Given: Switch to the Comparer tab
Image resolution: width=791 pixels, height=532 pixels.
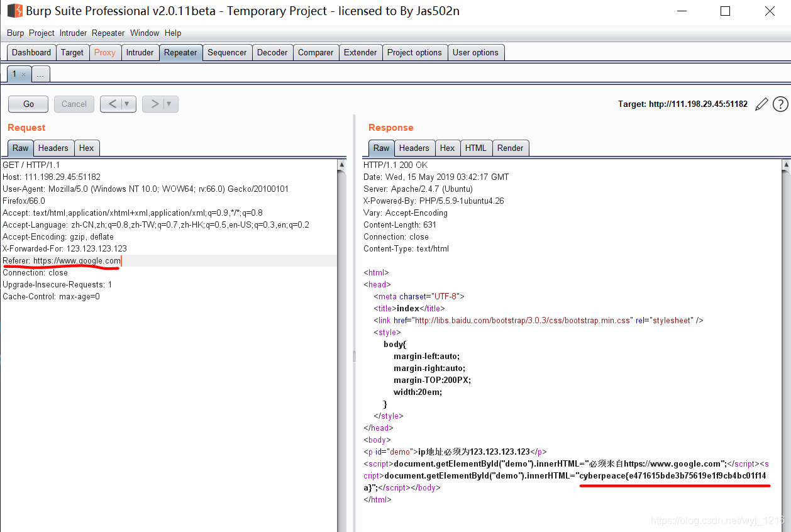Looking at the screenshot, I should (316, 53).
